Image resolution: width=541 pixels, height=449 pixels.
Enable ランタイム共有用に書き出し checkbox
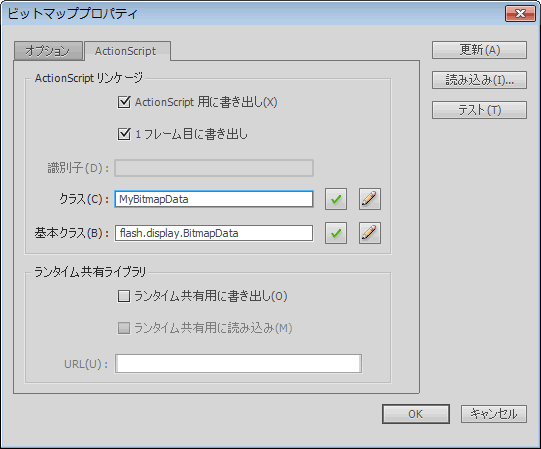pyautogui.click(x=124, y=296)
